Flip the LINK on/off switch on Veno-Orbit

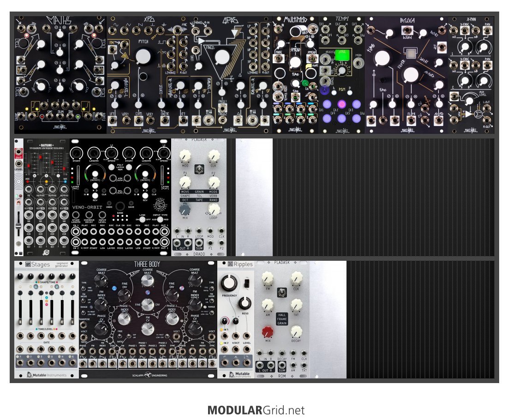point(142,219)
